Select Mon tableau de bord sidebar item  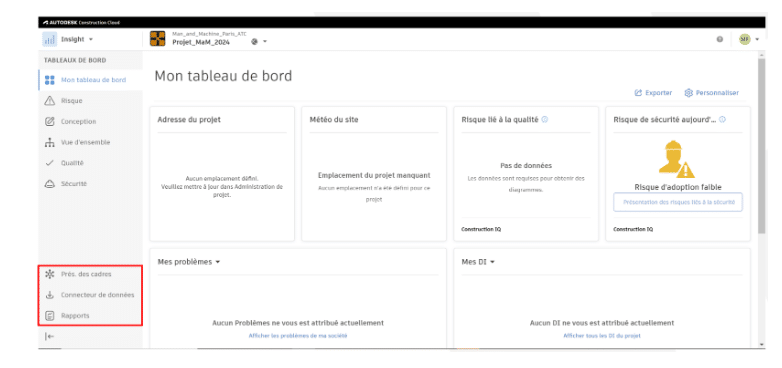point(90,80)
